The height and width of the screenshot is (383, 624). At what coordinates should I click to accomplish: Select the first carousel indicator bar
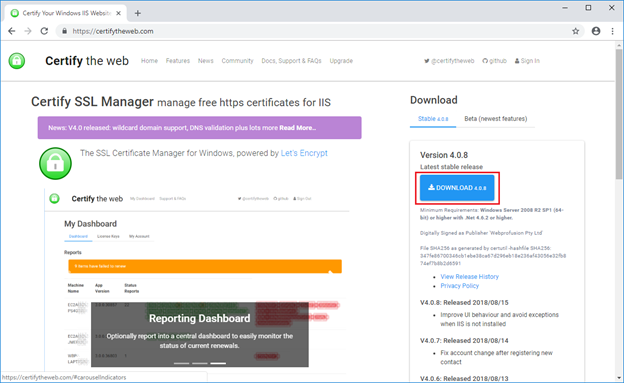tap(181, 363)
